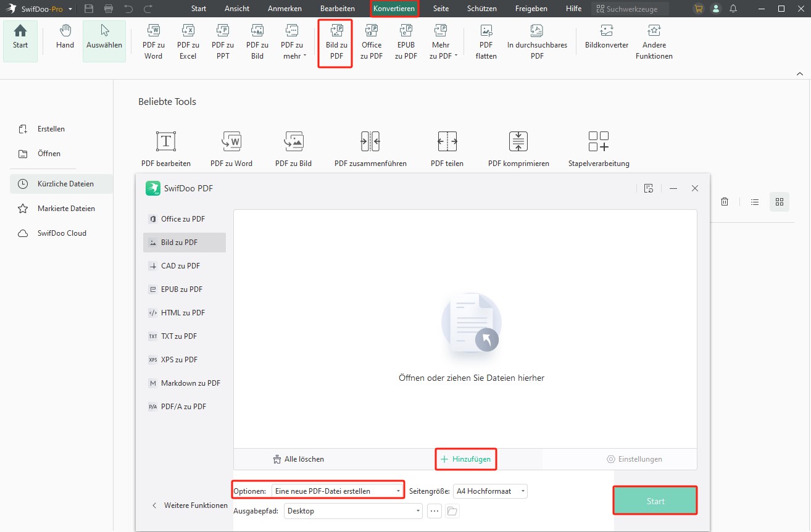Open the PDF zu mehr dropdown
This screenshot has height=532, width=811.
pos(292,42)
